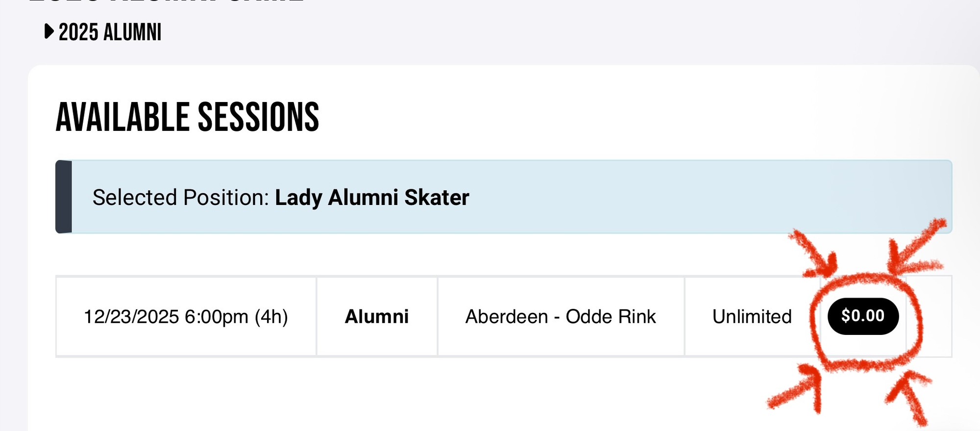Expand the 2025 Alumni disclosure triangle

point(49,32)
